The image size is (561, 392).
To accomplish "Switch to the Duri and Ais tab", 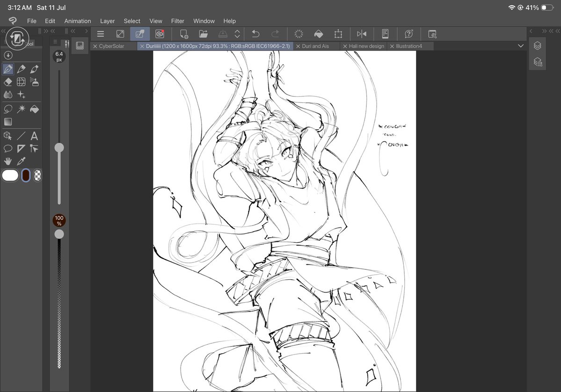I will pyautogui.click(x=315, y=46).
